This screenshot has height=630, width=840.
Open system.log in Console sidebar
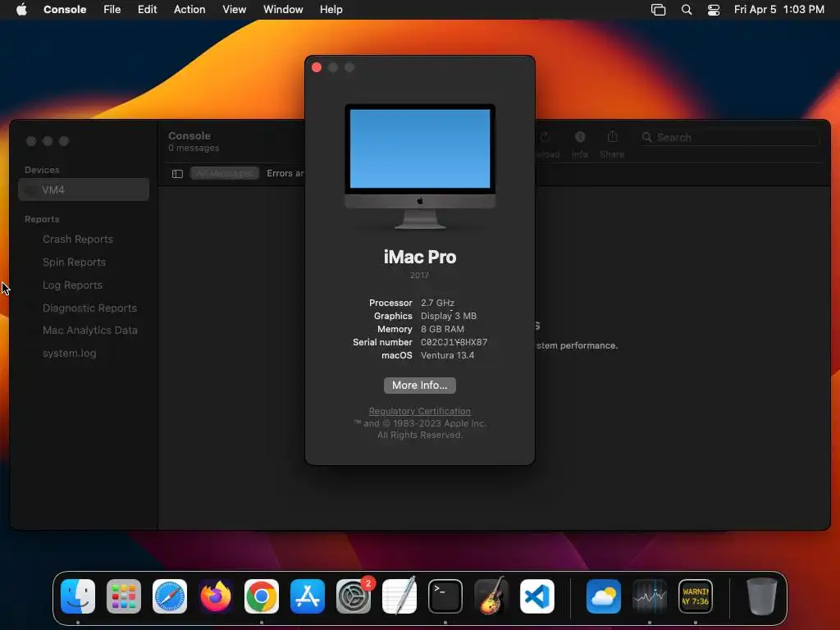click(x=69, y=353)
